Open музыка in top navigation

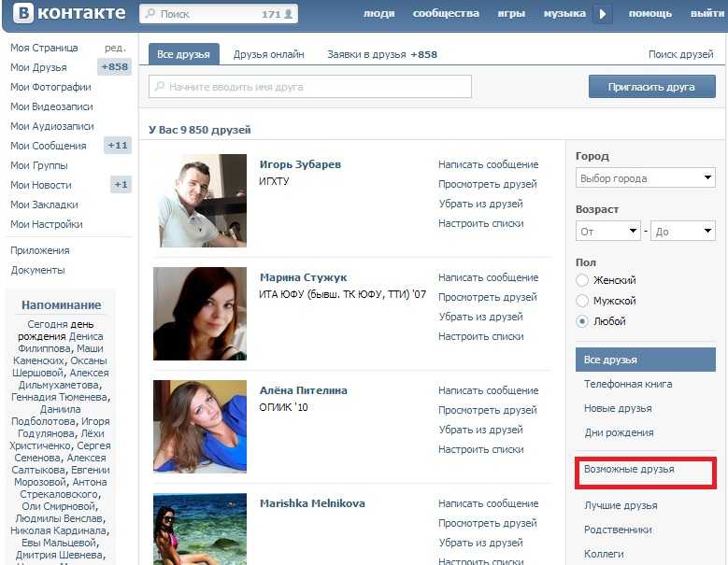click(x=564, y=13)
